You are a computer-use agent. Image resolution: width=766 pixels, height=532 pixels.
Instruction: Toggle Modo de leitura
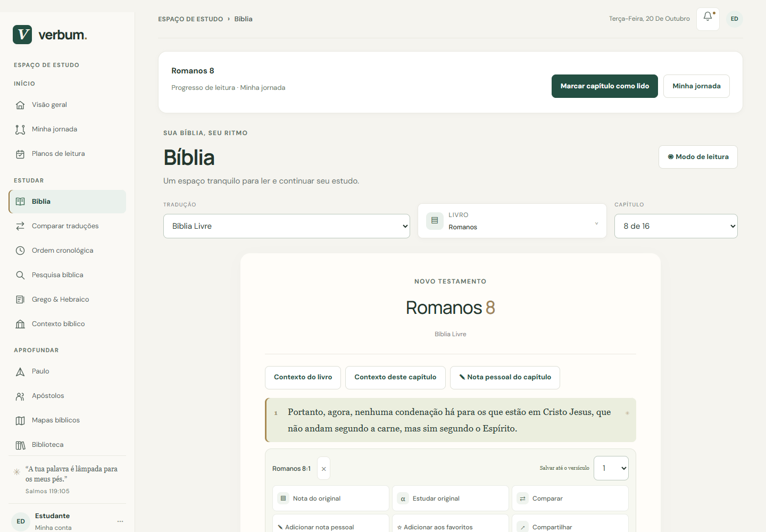(698, 157)
